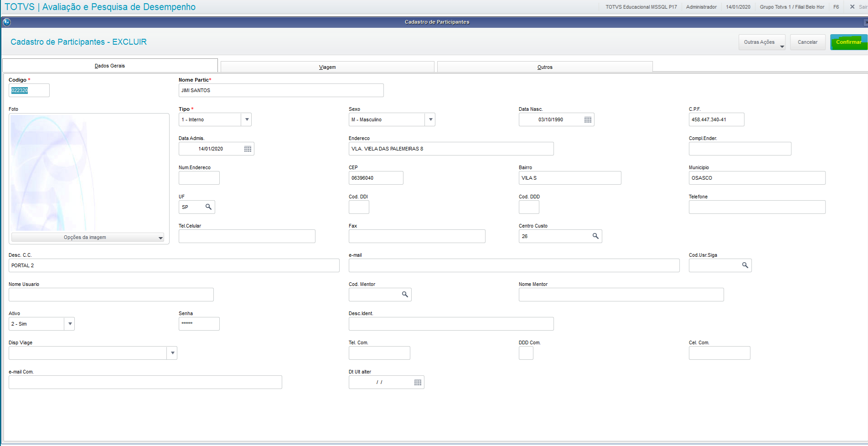Click the Cod. DDD field

coord(529,207)
